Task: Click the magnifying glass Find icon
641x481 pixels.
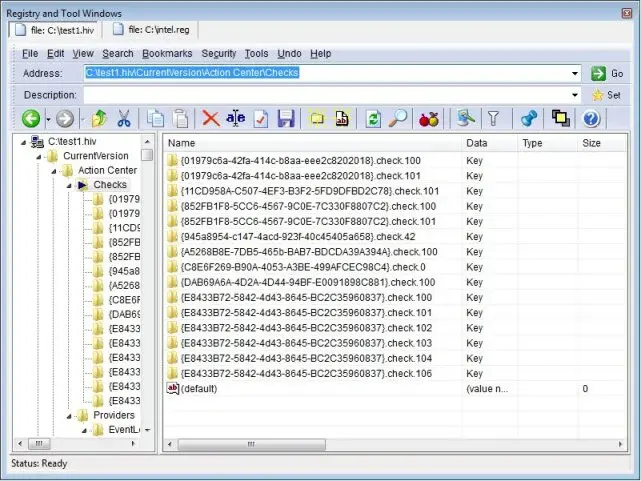Action: click(x=398, y=119)
